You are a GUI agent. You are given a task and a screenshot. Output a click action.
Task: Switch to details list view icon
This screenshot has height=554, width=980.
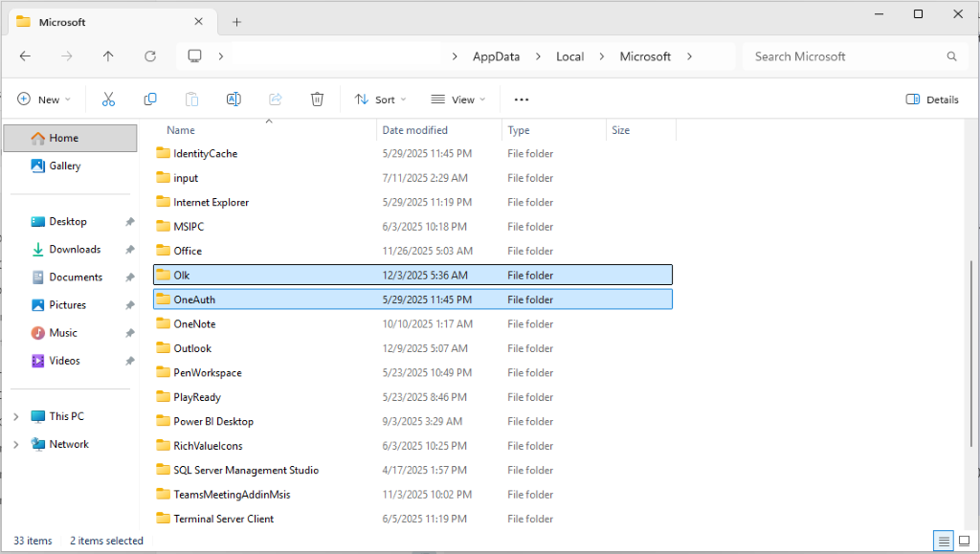click(x=944, y=541)
